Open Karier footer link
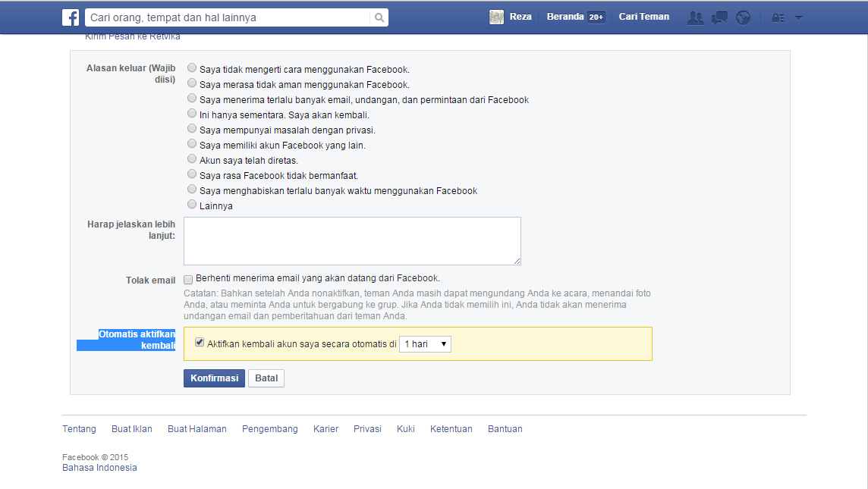This screenshot has width=868, height=489. 325,428
